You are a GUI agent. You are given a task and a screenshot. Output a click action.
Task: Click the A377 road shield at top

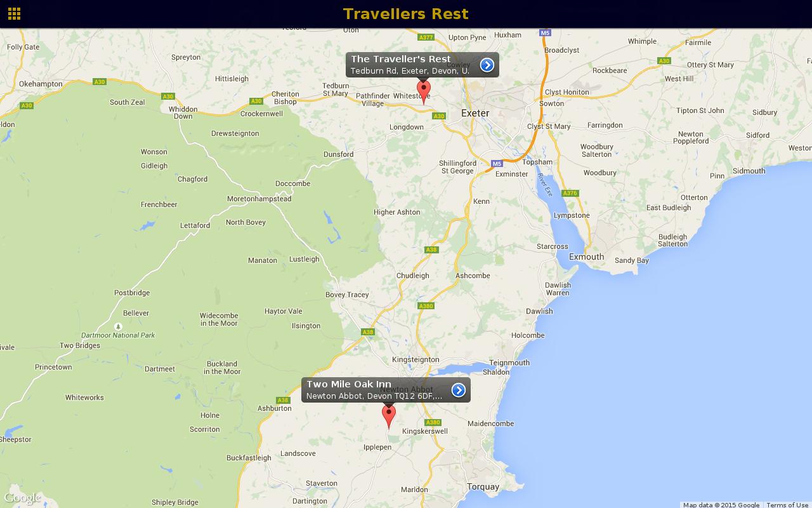coord(426,37)
